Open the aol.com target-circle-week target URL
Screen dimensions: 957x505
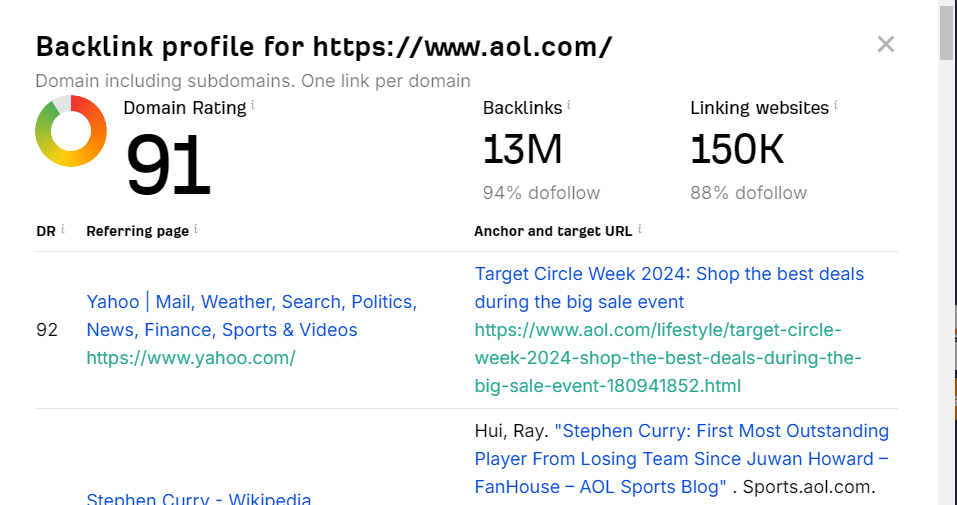[668, 358]
